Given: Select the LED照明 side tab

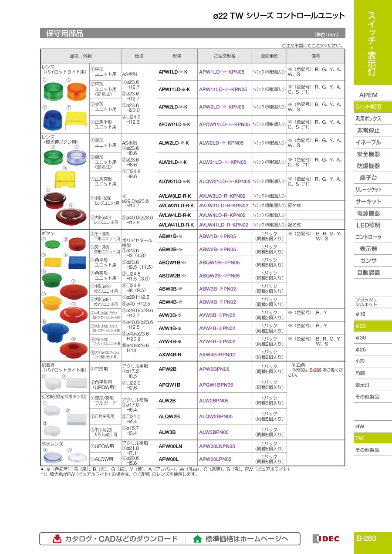Looking at the screenshot, I should 368,225.
